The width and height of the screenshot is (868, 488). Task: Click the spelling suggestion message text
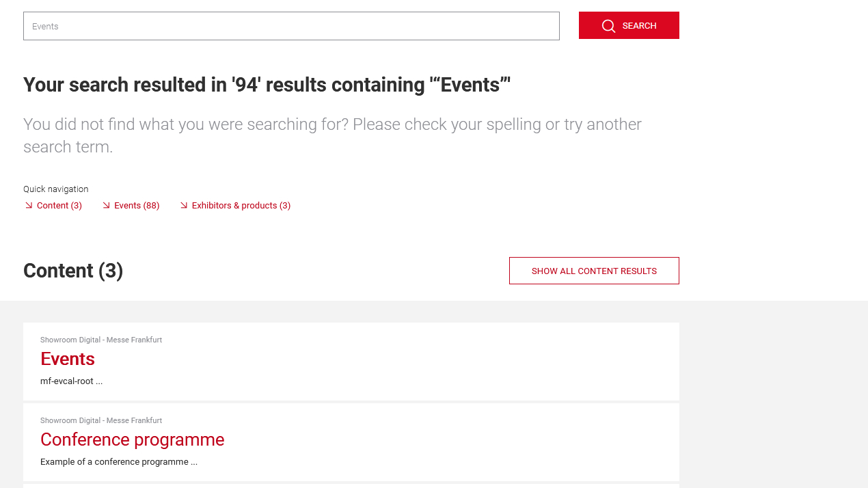pos(331,134)
